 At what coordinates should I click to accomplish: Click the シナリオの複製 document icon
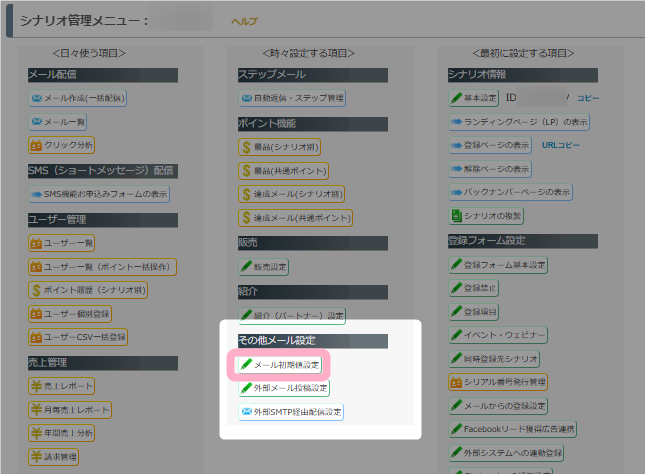click(456, 215)
